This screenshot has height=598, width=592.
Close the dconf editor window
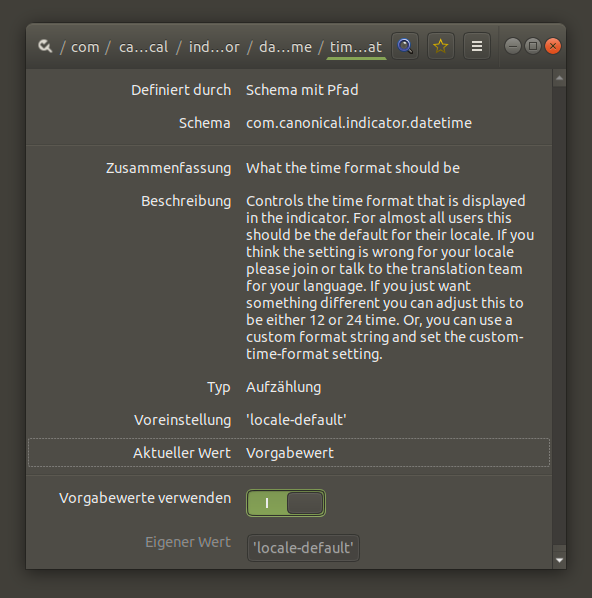click(x=553, y=46)
